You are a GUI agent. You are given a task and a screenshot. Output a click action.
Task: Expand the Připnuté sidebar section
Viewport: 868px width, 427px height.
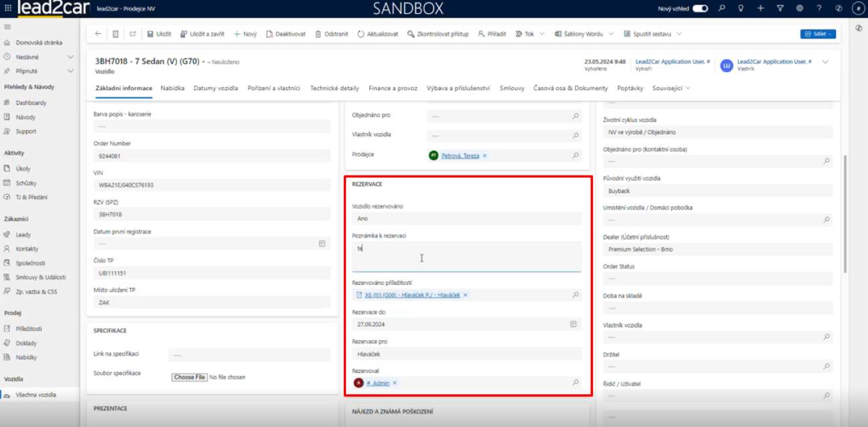tap(70, 71)
